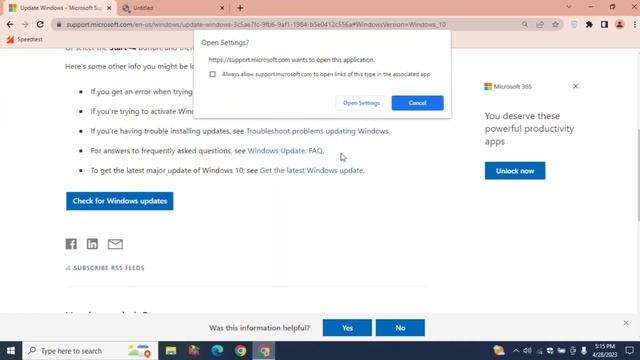Reload the page with refresh icon
The image size is (640, 360).
[40, 24]
